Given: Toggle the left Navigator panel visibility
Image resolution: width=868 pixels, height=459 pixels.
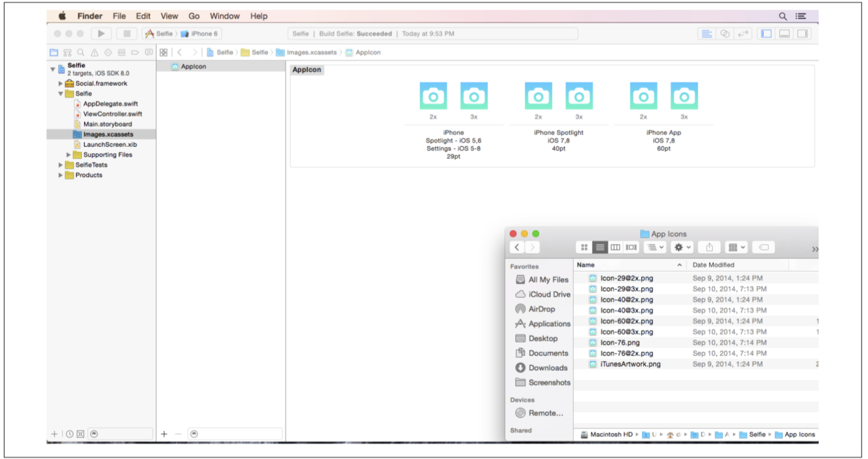Looking at the screenshot, I should 766,34.
